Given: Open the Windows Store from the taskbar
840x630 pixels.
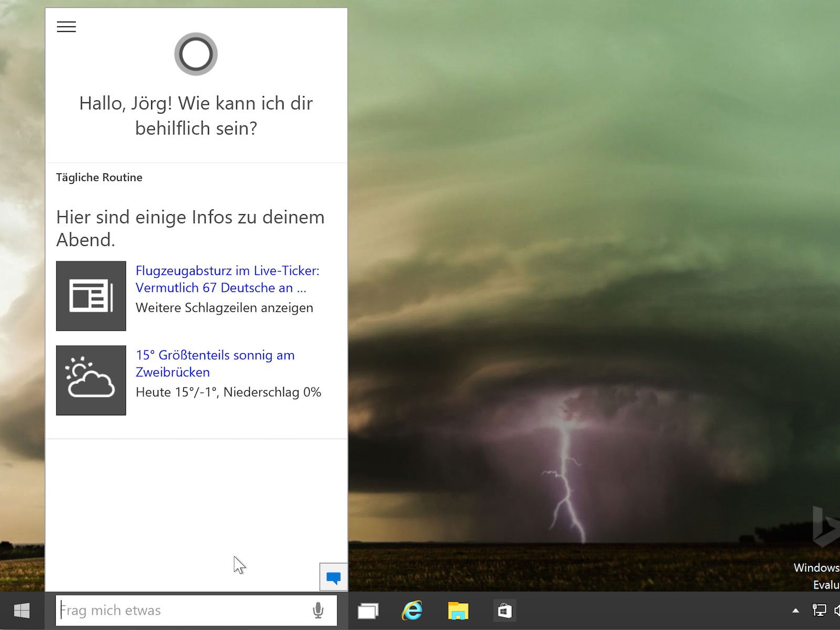Looking at the screenshot, I should 505,611.
